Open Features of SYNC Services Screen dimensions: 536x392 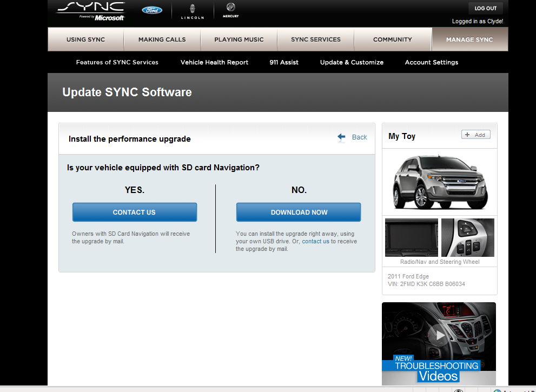[x=117, y=62]
